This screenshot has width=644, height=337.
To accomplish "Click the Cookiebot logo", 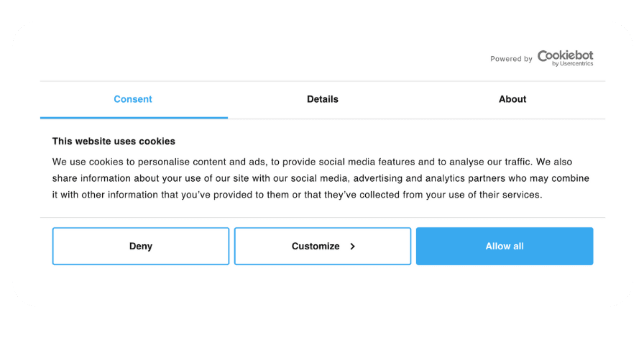I will 565,58.
